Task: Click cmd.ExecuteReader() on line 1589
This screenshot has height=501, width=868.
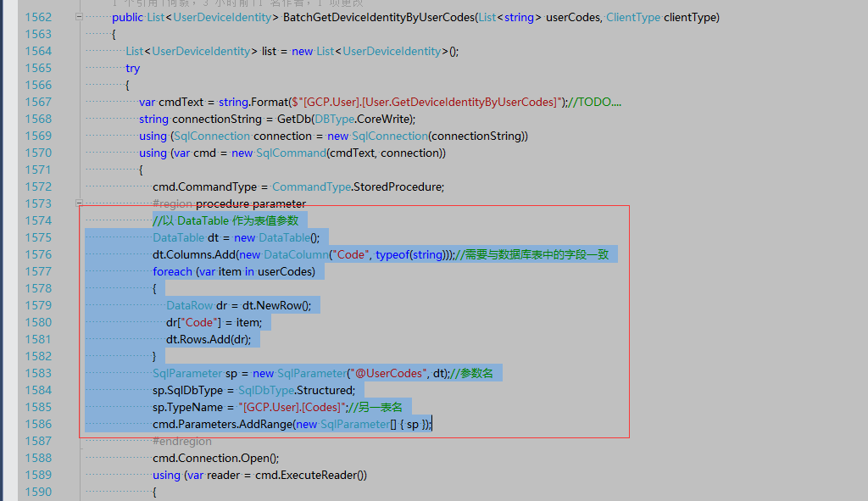Action: pos(311,475)
